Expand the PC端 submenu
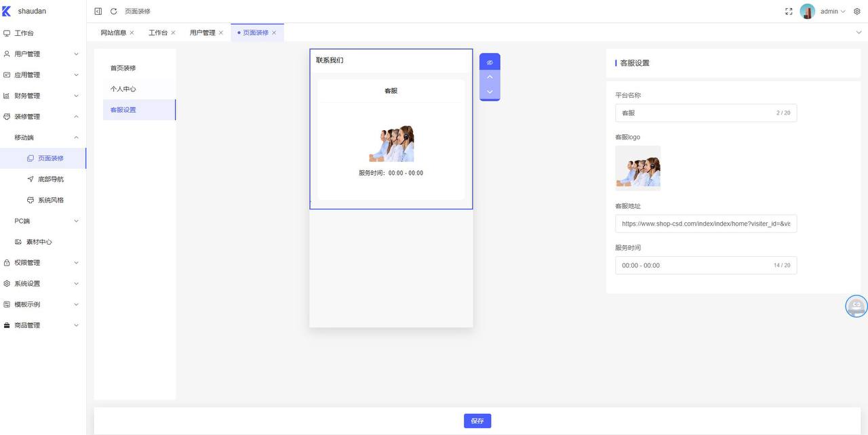868x435 pixels. [43, 221]
